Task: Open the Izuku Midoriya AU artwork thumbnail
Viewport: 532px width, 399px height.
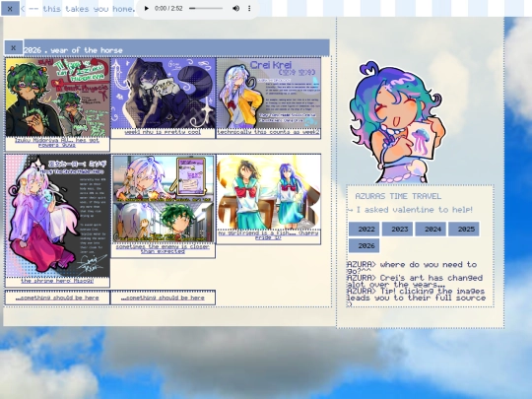Action: pyautogui.click(x=58, y=98)
